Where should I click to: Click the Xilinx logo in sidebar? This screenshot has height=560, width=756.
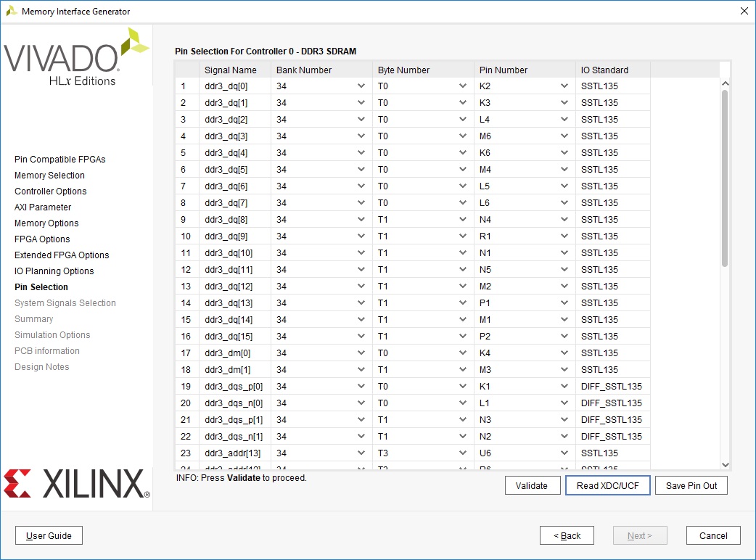click(76, 484)
